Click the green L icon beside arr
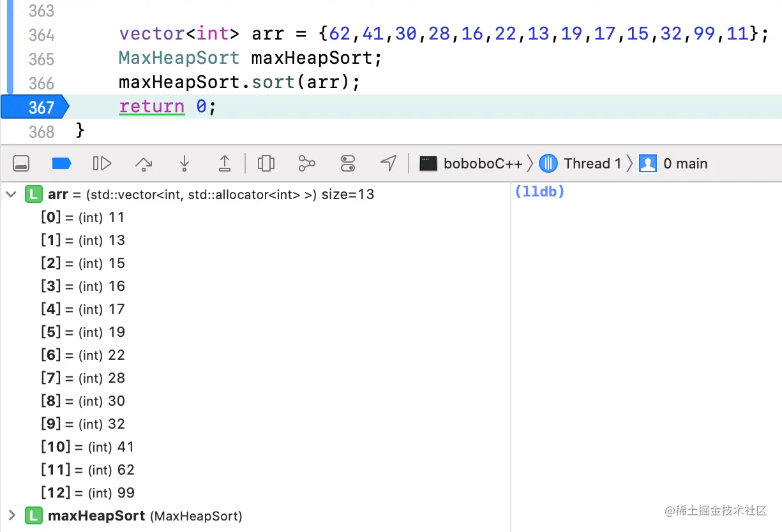This screenshot has height=532, width=782. 33,194
